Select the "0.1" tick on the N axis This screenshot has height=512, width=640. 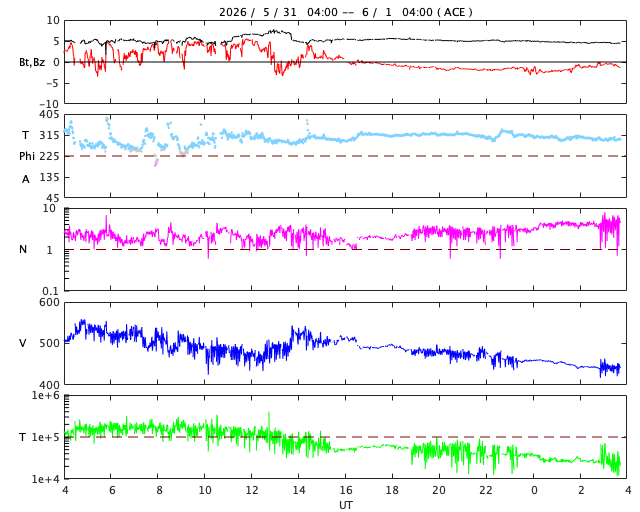(51, 291)
